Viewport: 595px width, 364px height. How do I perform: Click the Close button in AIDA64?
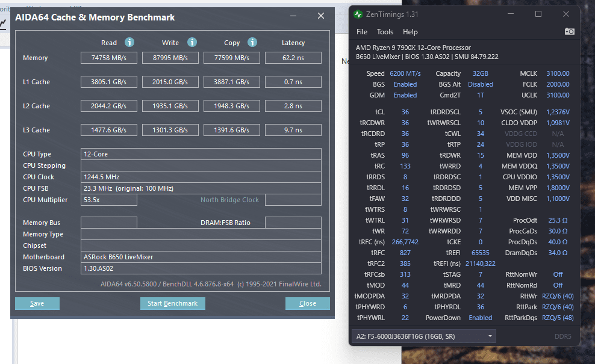tap(307, 303)
